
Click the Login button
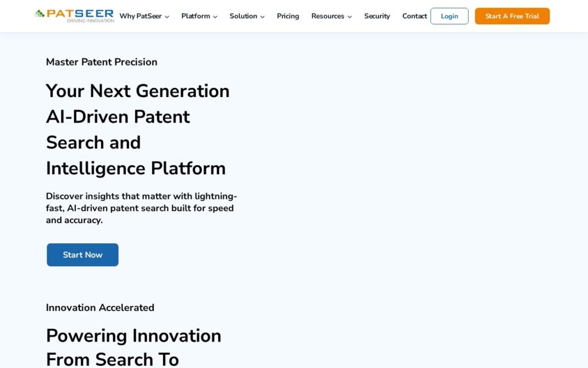coord(449,16)
